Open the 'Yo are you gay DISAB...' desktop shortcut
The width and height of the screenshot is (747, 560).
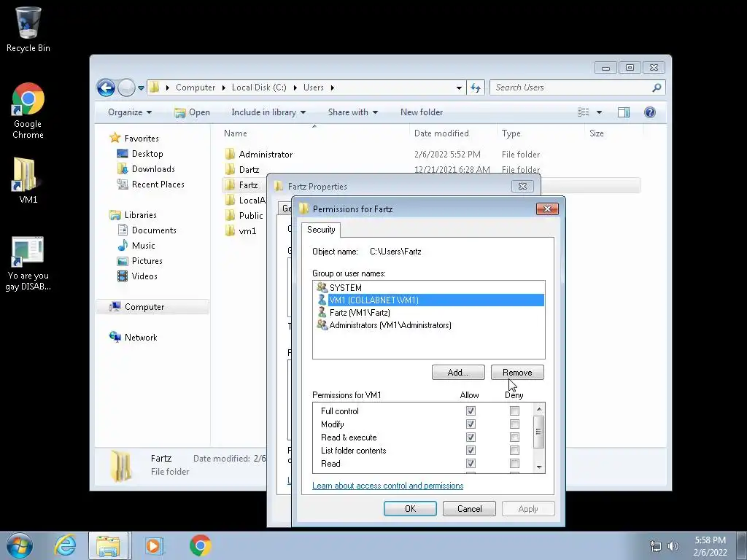click(28, 263)
